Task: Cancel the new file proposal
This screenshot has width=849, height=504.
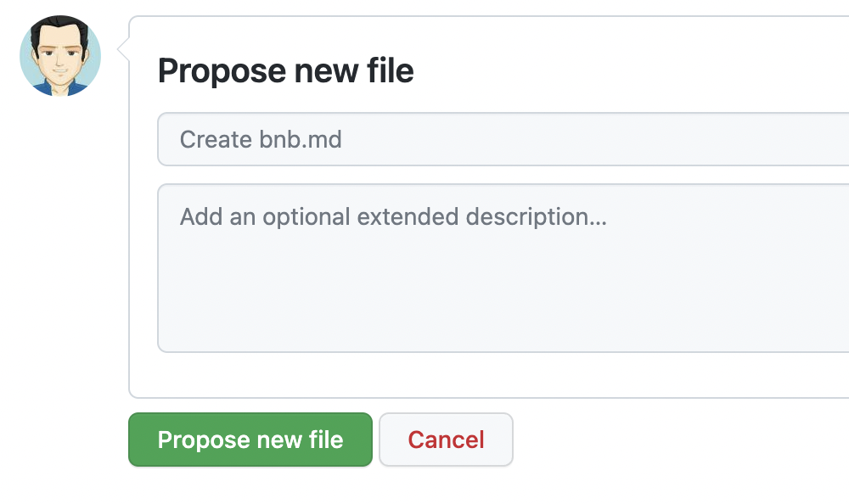Action: (446, 440)
